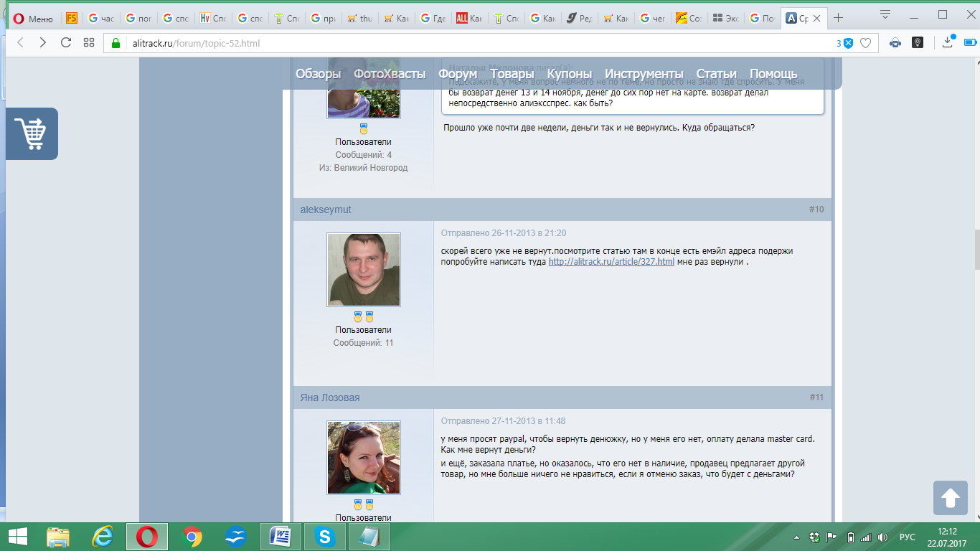Click the top poster's avatar photo
The image size is (980, 551).
364,88
